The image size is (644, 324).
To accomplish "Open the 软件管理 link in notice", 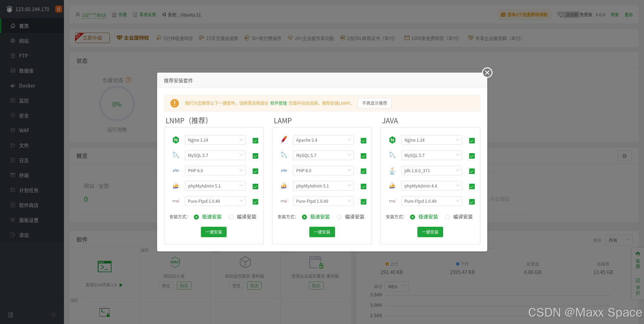I will coord(279,103).
